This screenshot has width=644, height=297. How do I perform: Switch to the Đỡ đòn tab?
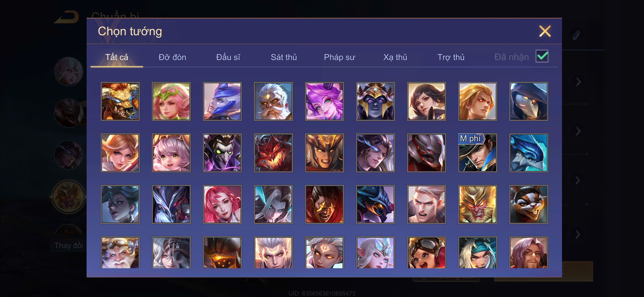tap(172, 57)
